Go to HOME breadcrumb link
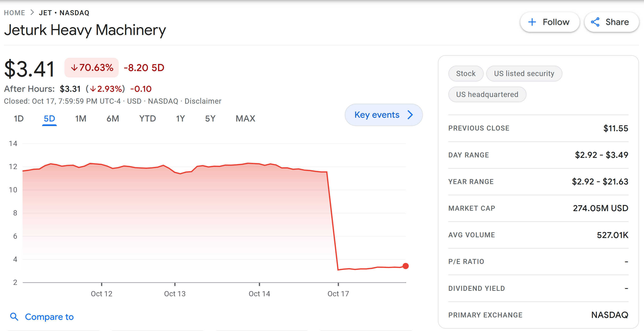644x331 pixels. click(x=15, y=13)
